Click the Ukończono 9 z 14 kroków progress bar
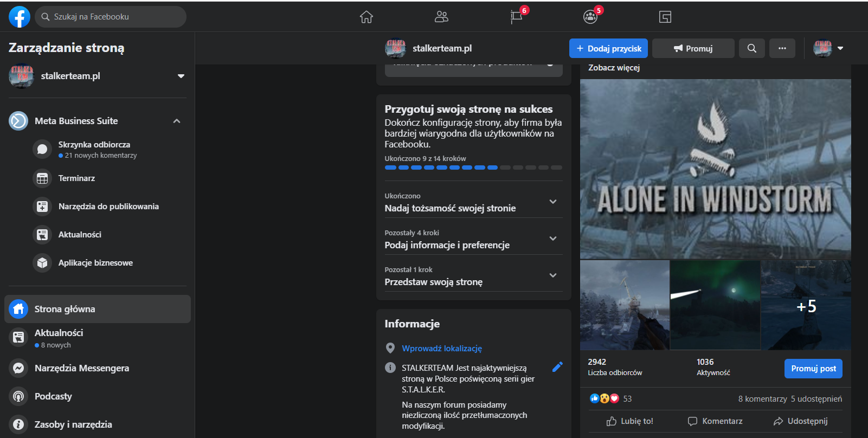This screenshot has height=438, width=868. [x=473, y=168]
